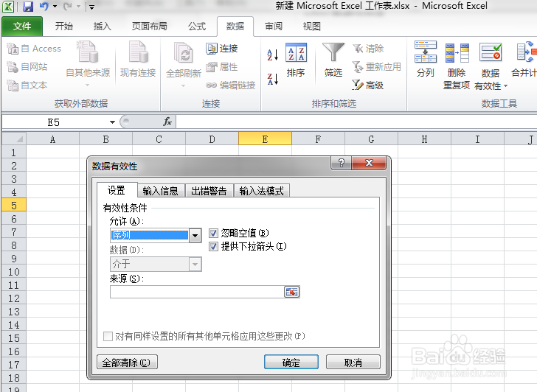Image resolution: width=537 pixels, height=392 pixels.
Task: Switch to the 插入 ribbon tab
Action: (102, 27)
